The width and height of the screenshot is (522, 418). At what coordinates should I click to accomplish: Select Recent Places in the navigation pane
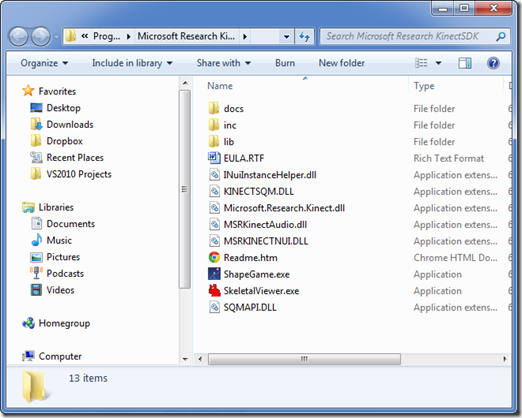67,157
